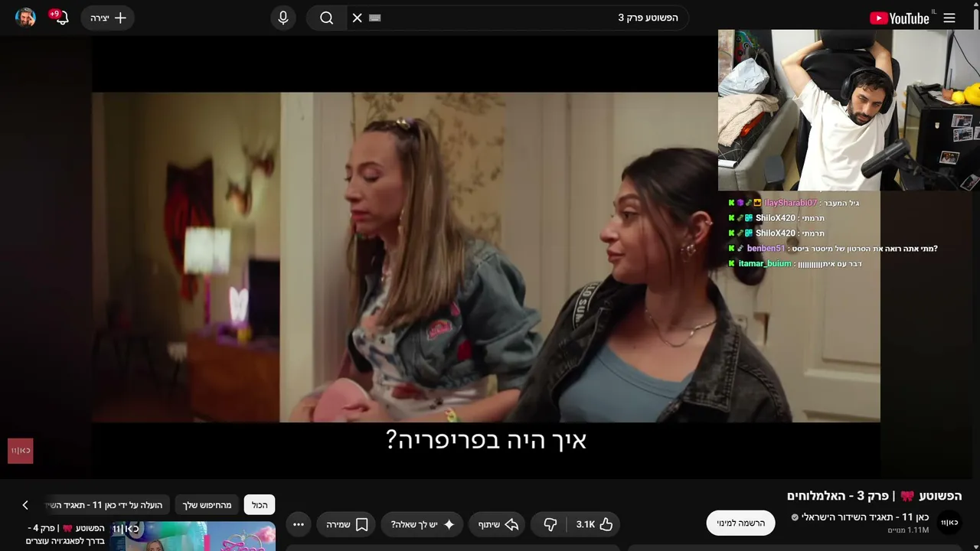Open the כאן 11 channel avatar
980x551 pixels.
[x=949, y=523]
